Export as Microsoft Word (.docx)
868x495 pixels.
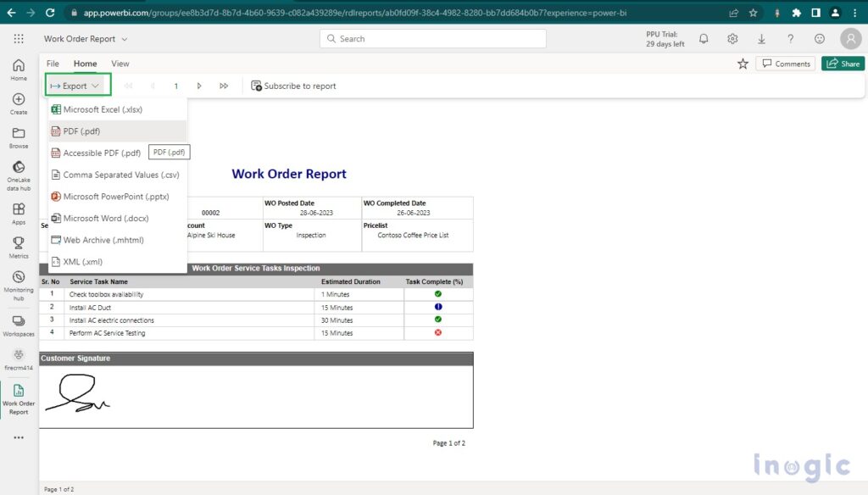coord(117,218)
